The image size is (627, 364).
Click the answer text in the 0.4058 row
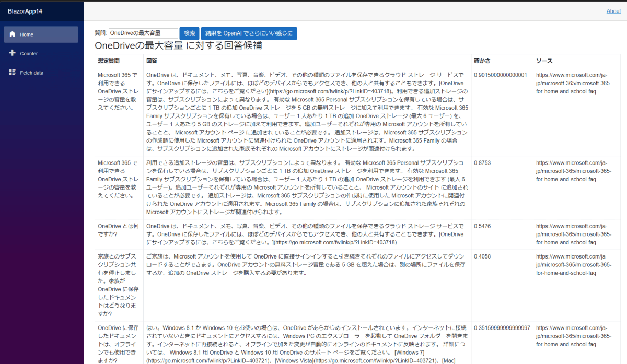click(306, 265)
